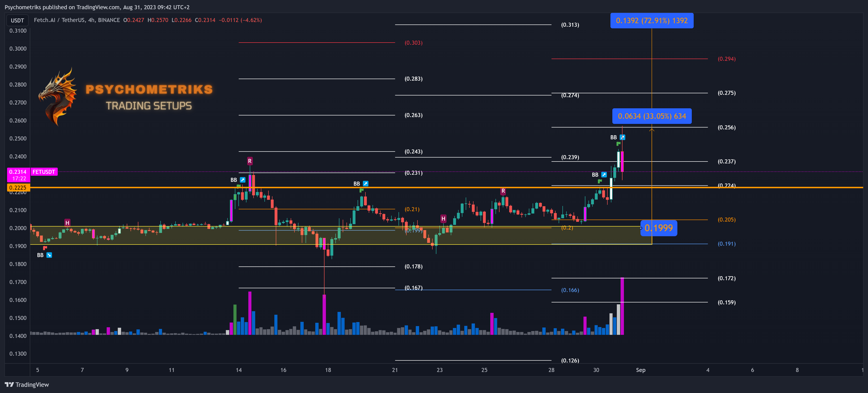Select the (0.263) level label

pos(413,115)
